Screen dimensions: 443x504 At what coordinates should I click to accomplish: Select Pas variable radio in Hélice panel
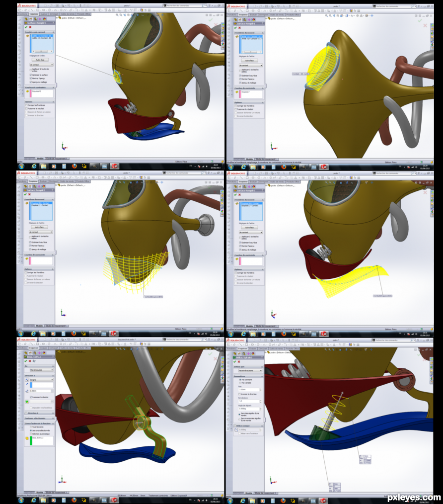point(240,383)
